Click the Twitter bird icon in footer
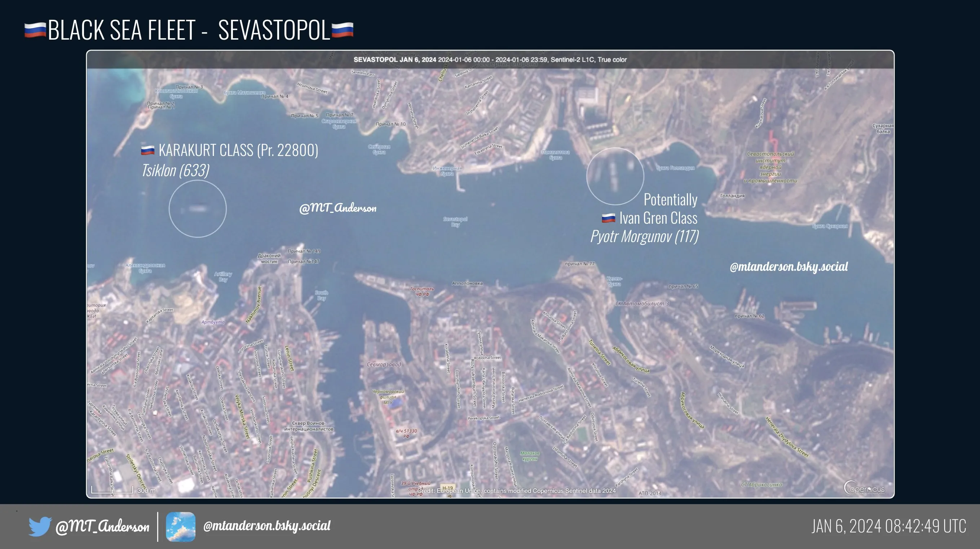 tap(40, 526)
